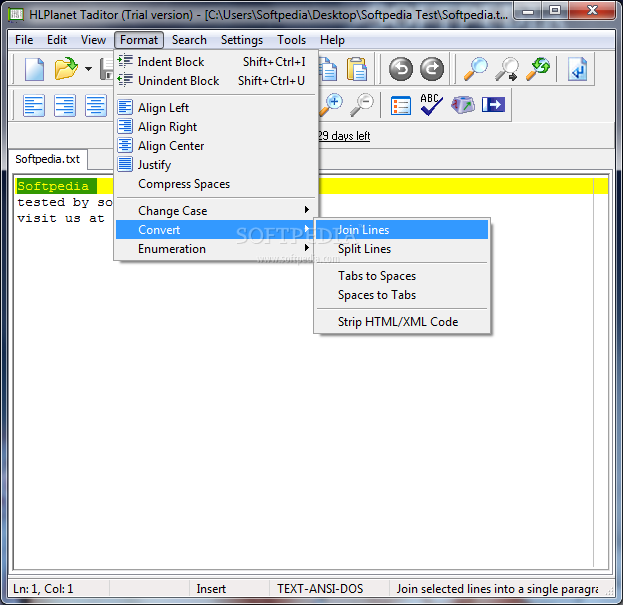This screenshot has height=605, width=623.
Task: Open the Settings menu
Action: click(x=242, y=40)
